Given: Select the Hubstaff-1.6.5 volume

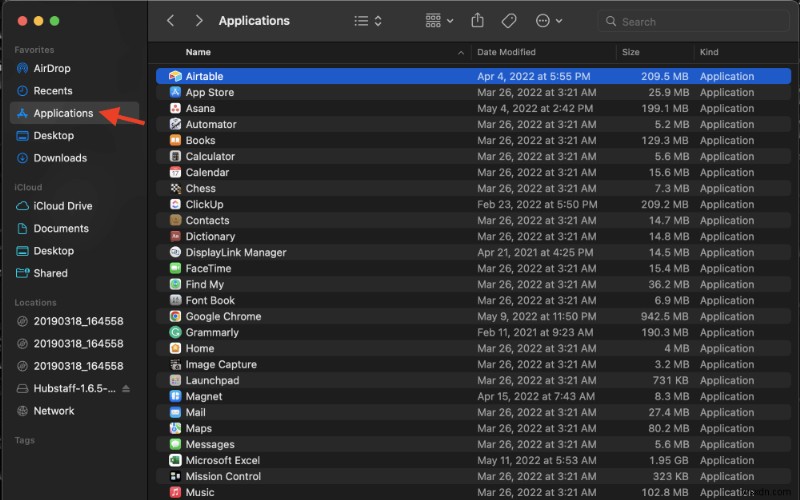Looking at the screenshot, I should pos(74,389).
